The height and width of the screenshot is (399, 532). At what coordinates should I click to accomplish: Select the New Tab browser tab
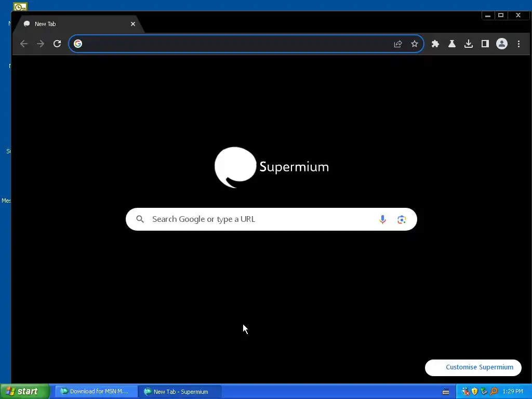click(78, 24)
